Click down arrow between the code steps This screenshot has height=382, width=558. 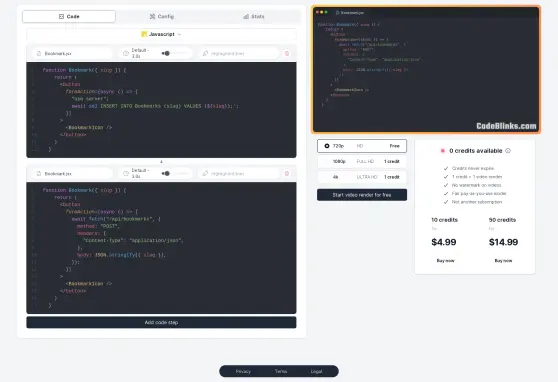click(161, 162)
